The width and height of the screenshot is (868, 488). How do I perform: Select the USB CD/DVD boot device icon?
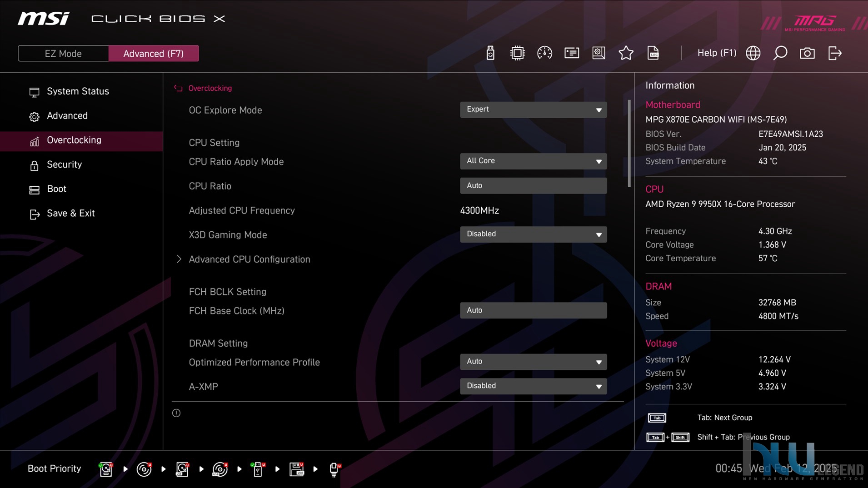(220, 469)
